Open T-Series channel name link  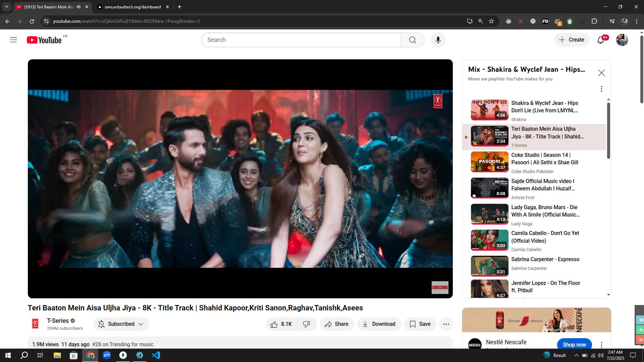[x=58, y=321]
